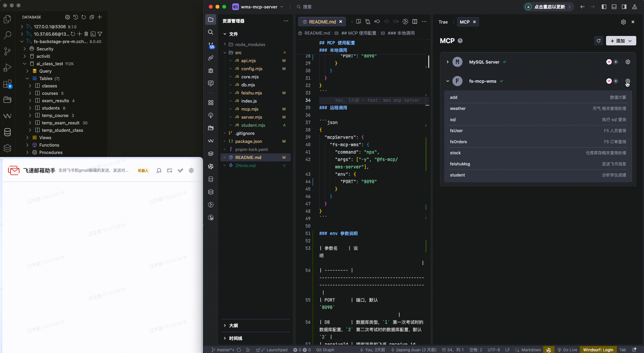Screen dimensions: 644x353
Task: Open Explorer folder icon in Trae activity bar
Action: point(211,19)
